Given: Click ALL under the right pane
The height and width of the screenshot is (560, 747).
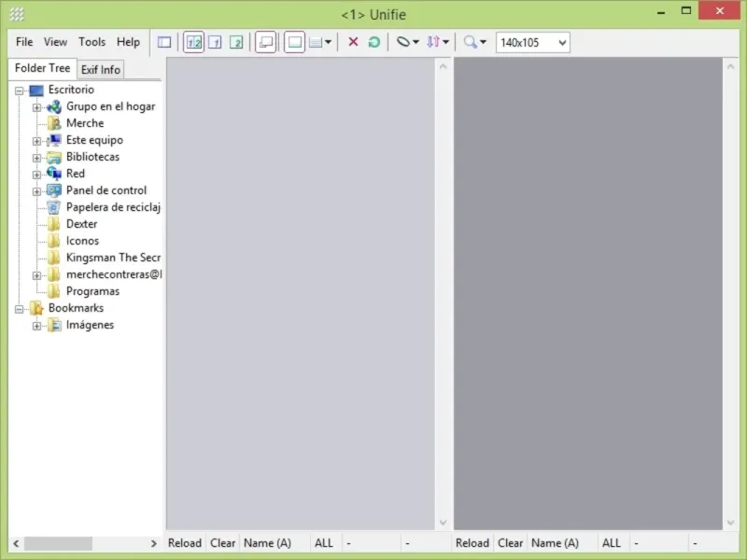Looking at the screenshot, I should click(x=612, y=543).
